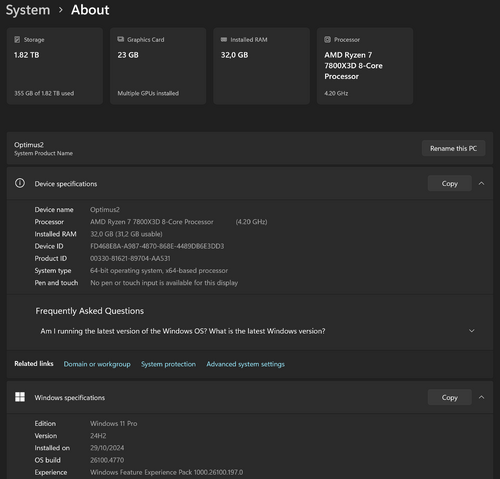The width and height of the screenshot is (500, 479).
Task: Click the Windows logo icon
Action: tap(20, 397)
